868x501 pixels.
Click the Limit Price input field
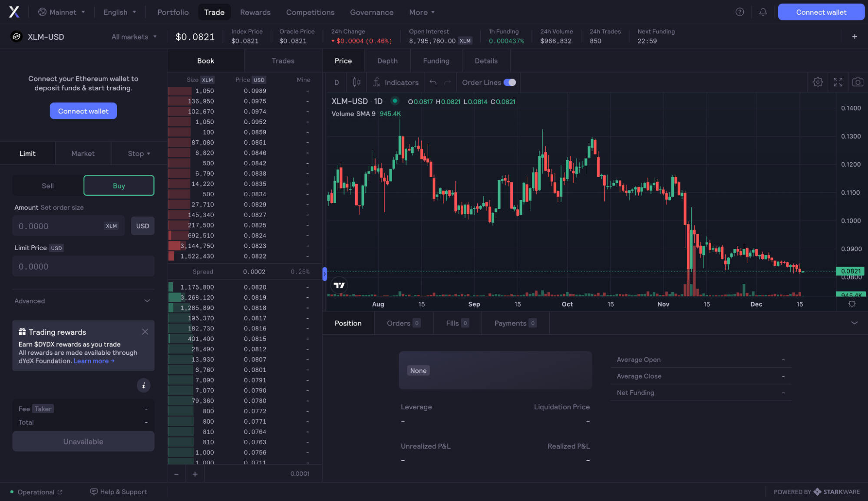click(x=83, y=267)
